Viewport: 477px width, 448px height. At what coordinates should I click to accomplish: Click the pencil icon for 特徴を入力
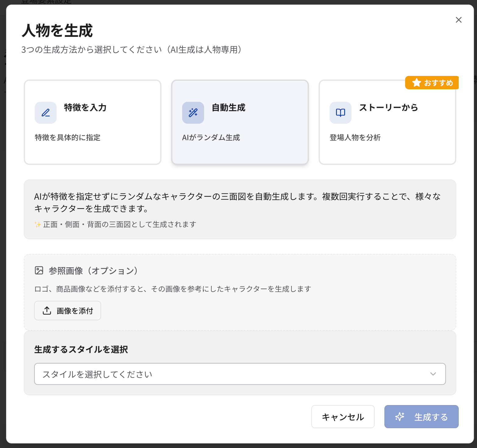pos(46,113)
